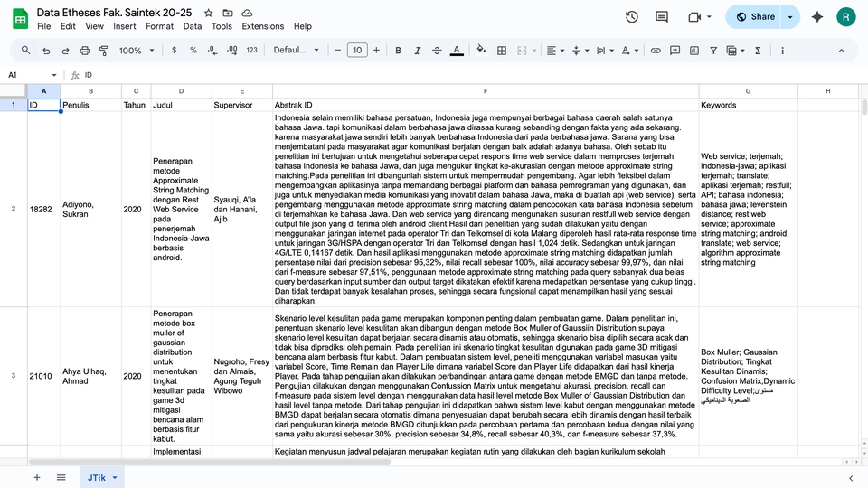Open the Google account avatar R
The width and height of the screenshot is (868, 488).
846,17
